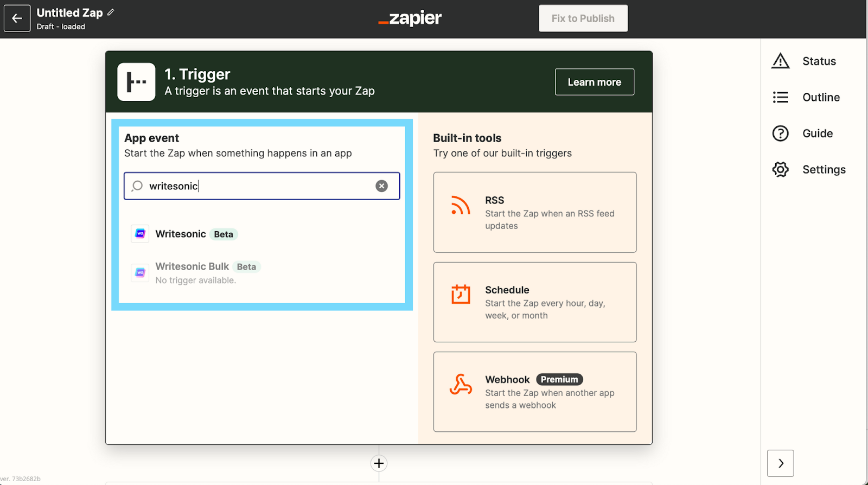868x485 pixels.
Task: Click the Beta badge next to Writesonic Bulk
Action: (x=246, y=267)
